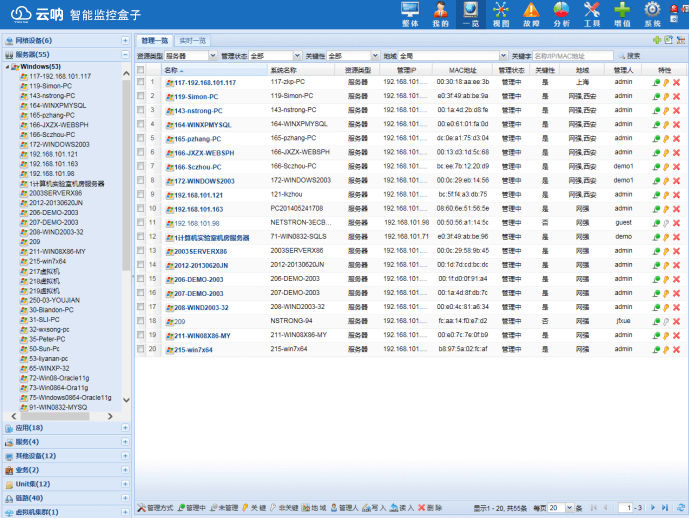
Task: Click the 搜索 search button
Action: 629,56
